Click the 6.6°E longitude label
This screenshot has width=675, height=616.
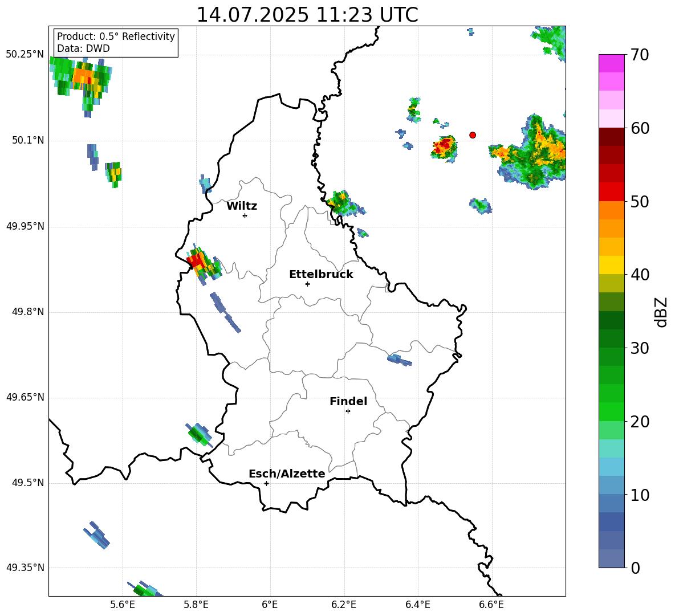coord(491,605)
